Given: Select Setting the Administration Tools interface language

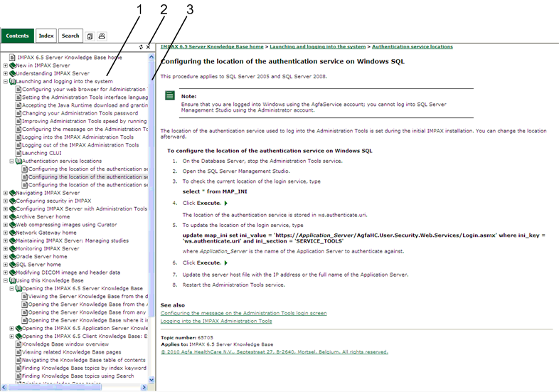Looking at the screenshot, I should coord(85,97).
